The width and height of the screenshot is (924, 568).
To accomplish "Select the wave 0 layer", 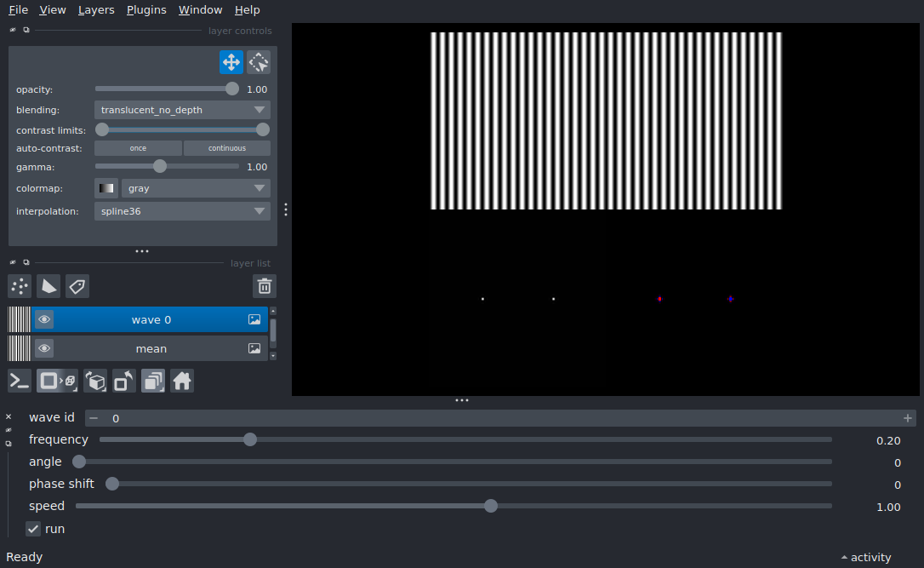I will point(151,319).
